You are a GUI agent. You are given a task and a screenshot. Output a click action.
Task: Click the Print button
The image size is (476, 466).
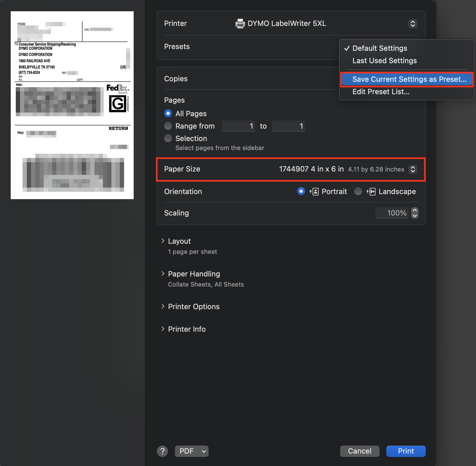(406, 451)
